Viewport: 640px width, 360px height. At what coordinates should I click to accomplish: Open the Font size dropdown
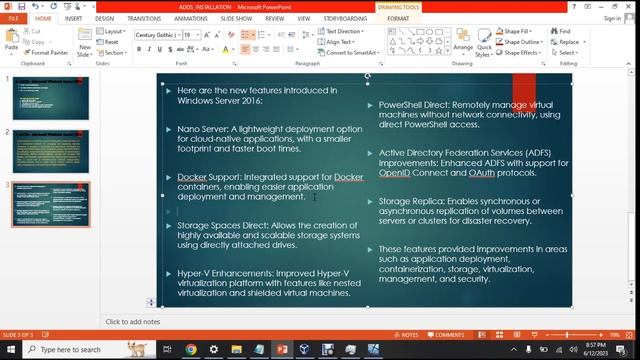coord(198,35)
